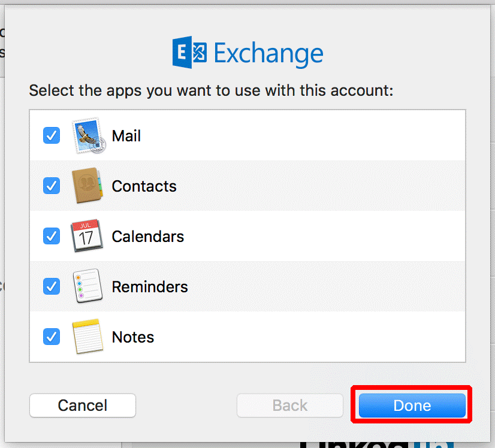Toggle the Notes checkbox
Screen dimensions: 495x448
tap(52, 337)
